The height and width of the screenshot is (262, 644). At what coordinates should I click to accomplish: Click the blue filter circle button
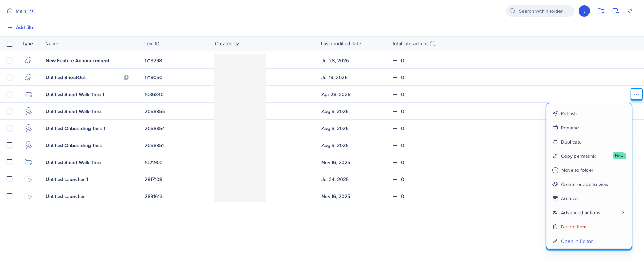[584, 11]
